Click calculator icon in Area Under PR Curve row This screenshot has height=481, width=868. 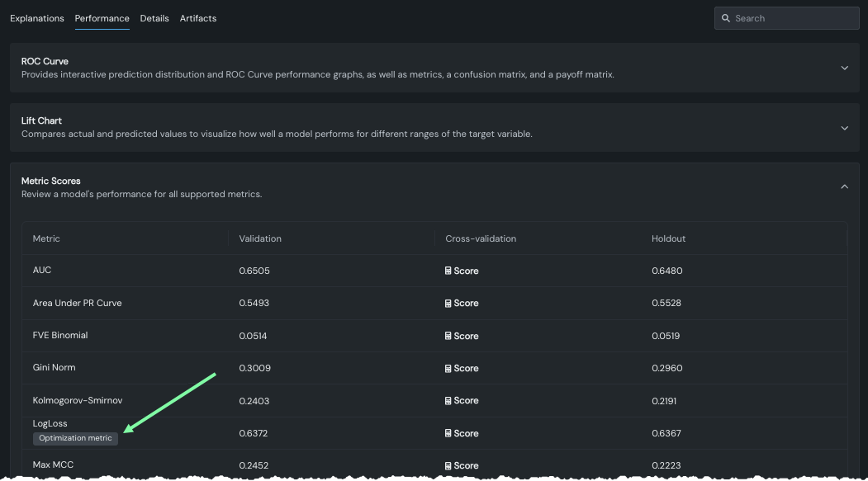click(448, 303)
